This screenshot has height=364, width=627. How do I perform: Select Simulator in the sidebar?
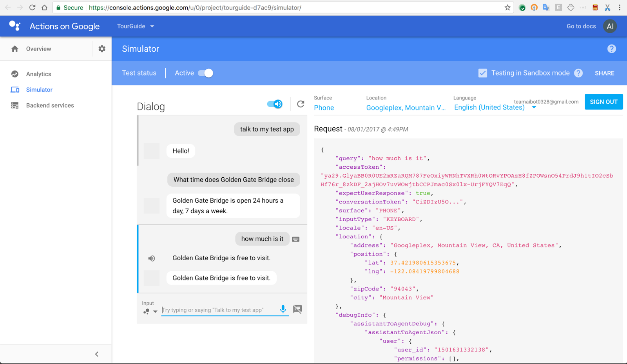coord(39,90)
